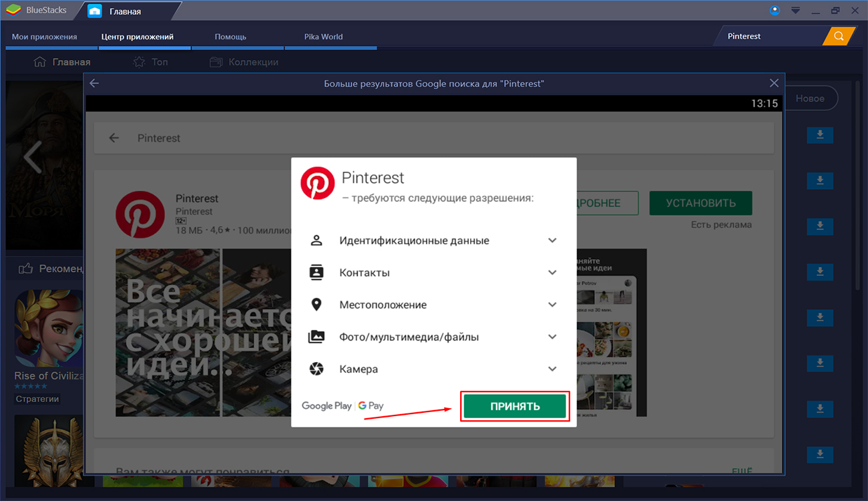Click the "12+" age rating badge
868x501 pixels.
181,220
